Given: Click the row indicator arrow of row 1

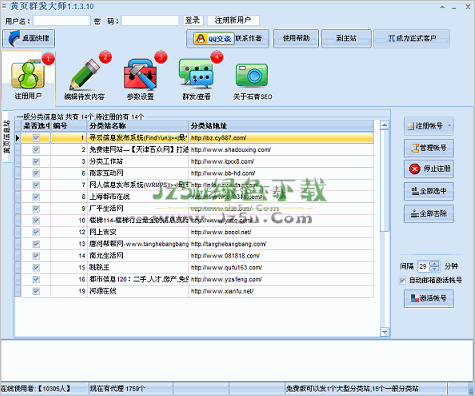Looking at the screenshot, I should [18, 138].
